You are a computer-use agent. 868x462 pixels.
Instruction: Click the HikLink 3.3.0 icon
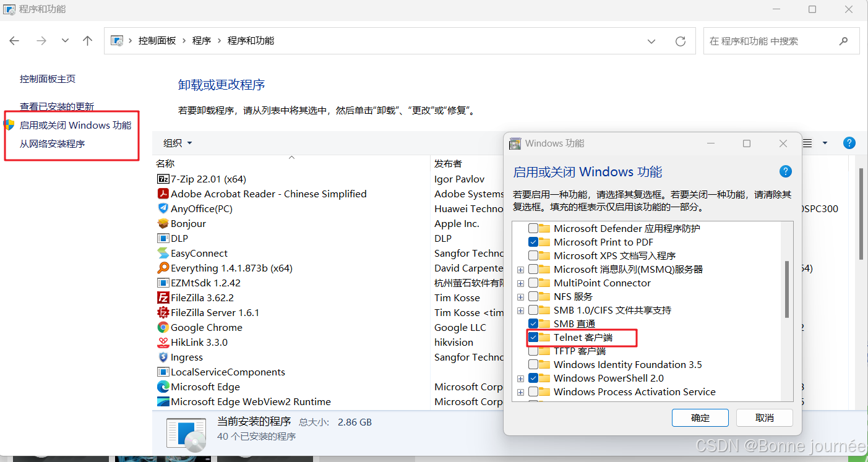163,342
